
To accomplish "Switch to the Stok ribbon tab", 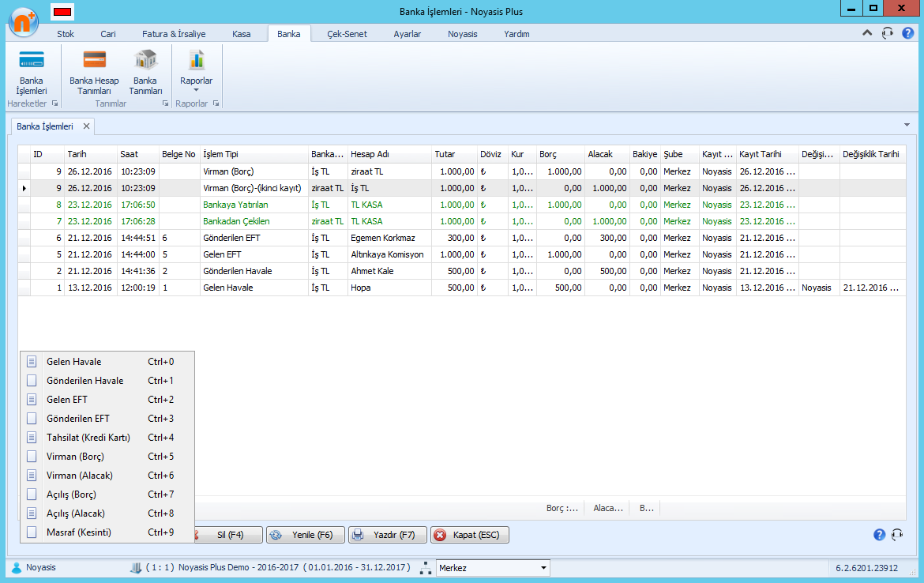I will coord(66,34).
